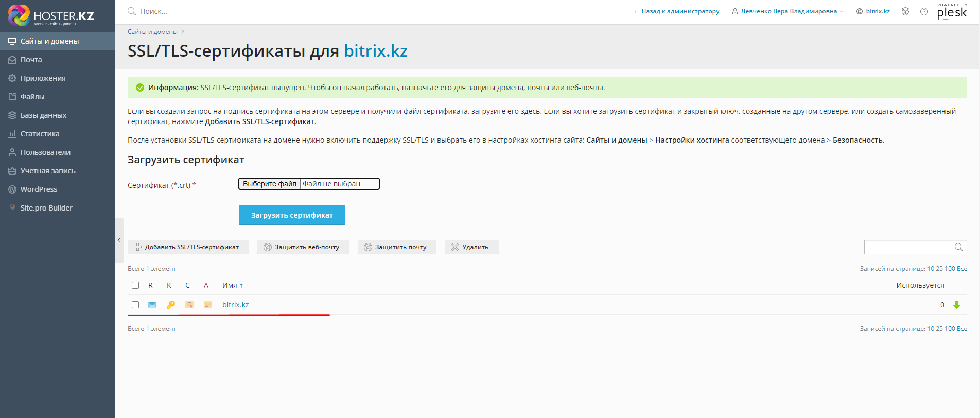Show 100 records per page above the table

[950, 269]
